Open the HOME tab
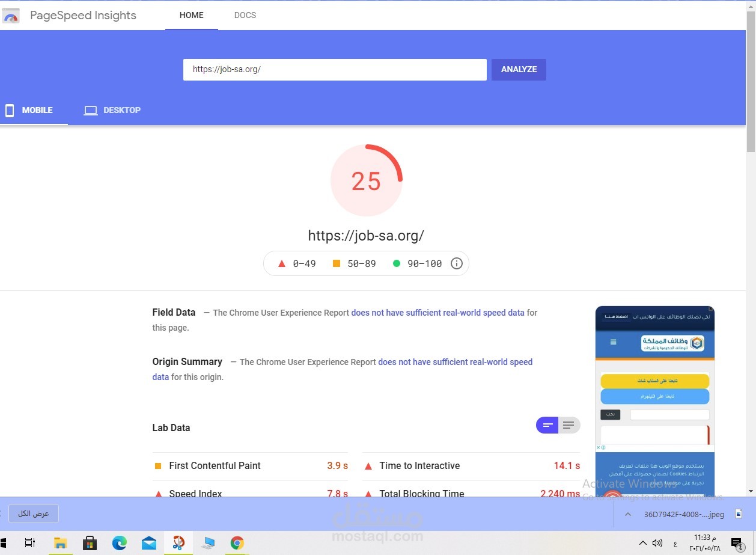 coord(192,16)
